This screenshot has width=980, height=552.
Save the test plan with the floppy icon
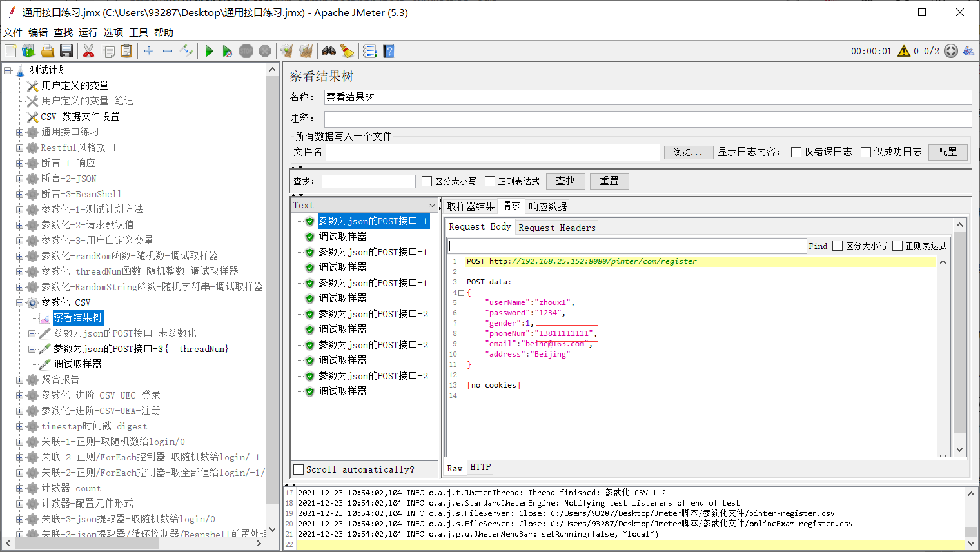[66, 51]
